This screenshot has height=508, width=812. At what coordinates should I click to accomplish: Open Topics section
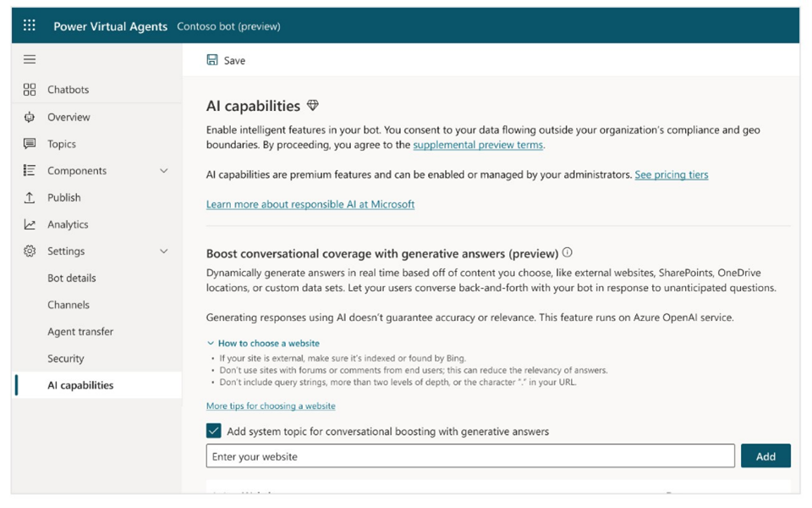point(62,144)
